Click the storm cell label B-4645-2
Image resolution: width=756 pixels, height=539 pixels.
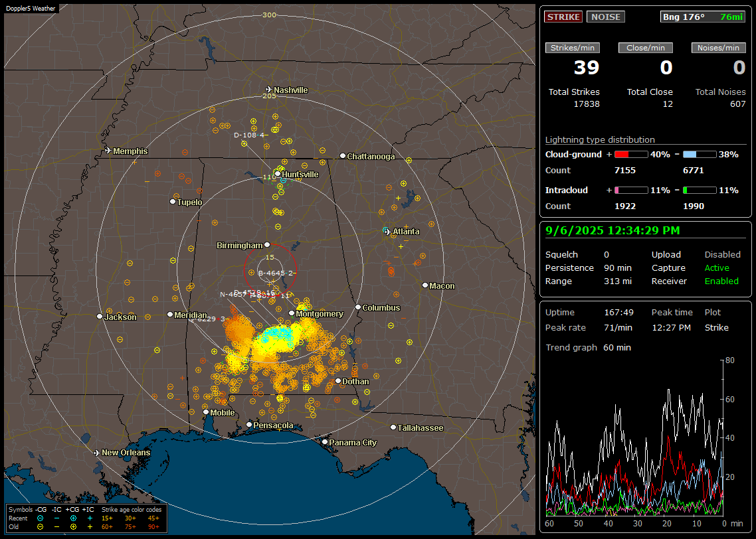275,273
